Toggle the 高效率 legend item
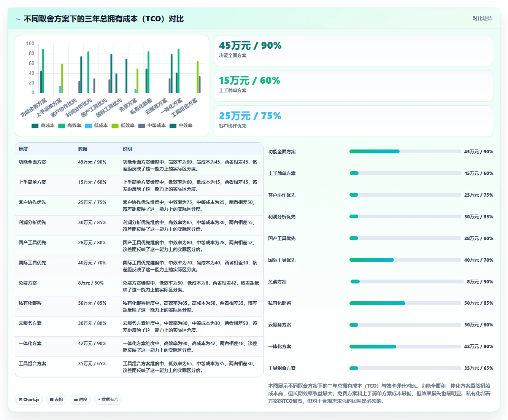This screenshot has width=508, height=420. point(70,126)
